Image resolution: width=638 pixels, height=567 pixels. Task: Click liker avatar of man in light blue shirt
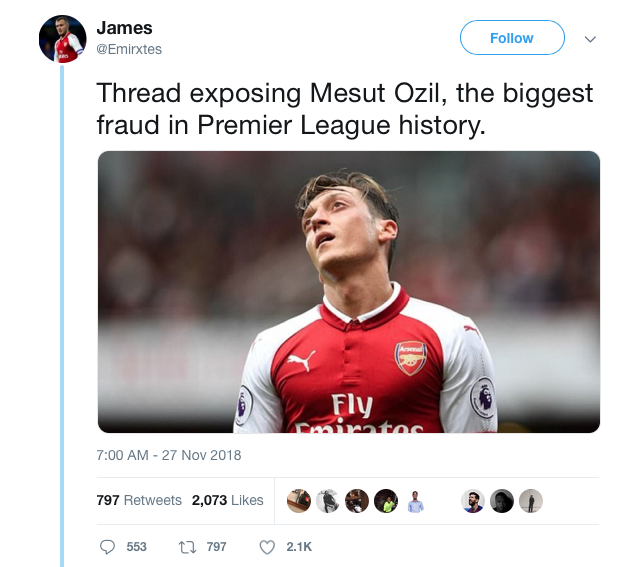(x=416, y=501)
